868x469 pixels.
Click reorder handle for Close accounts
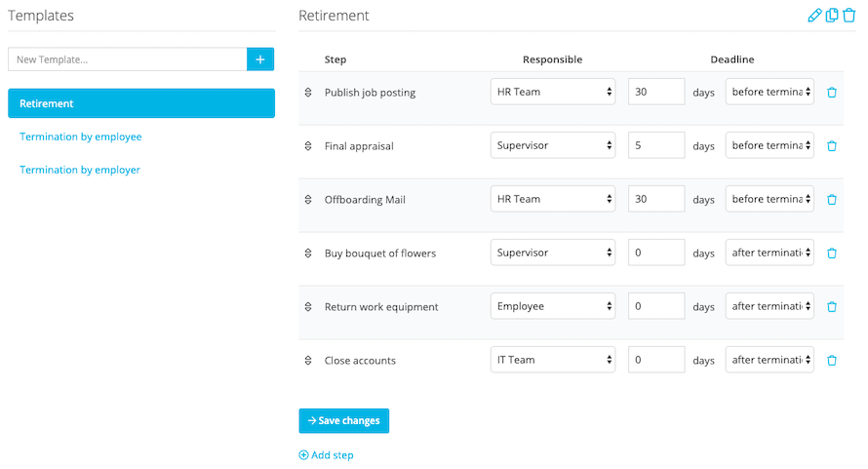click(308, 361)
